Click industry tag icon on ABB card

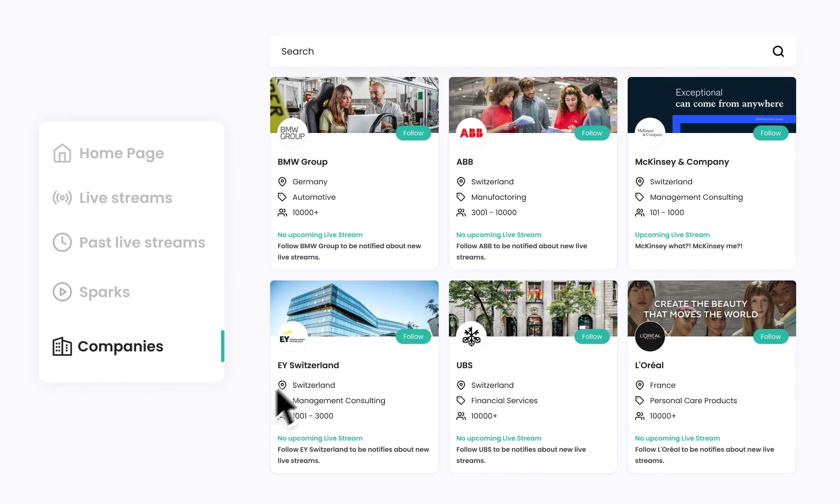461,197
